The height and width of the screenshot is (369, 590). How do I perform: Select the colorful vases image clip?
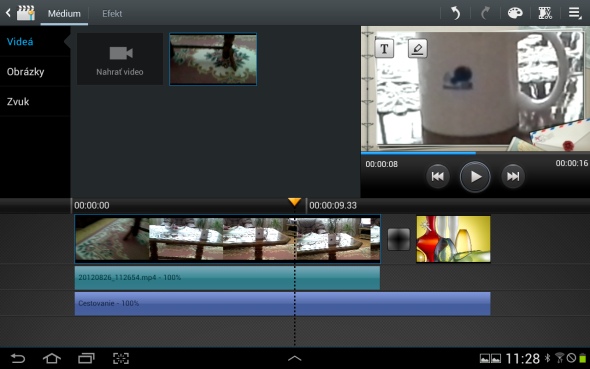point(453,239)
